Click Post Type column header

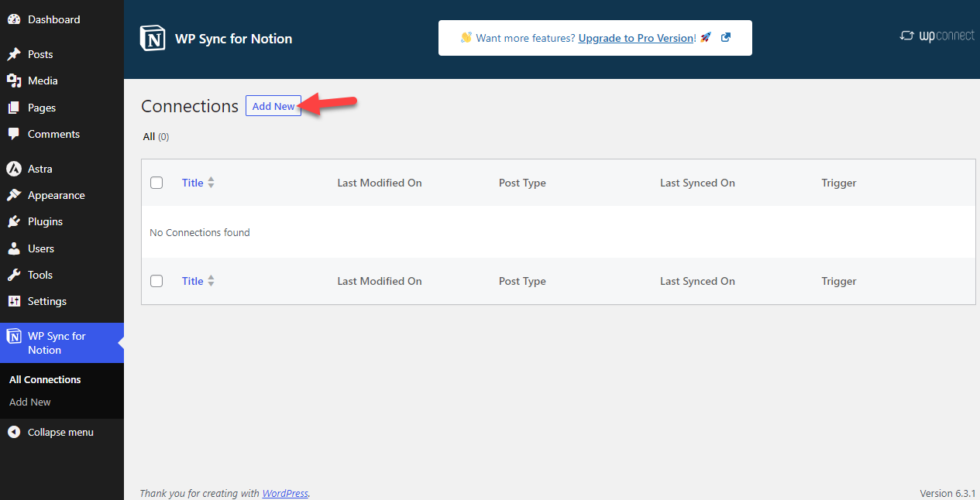coord(522,183)
